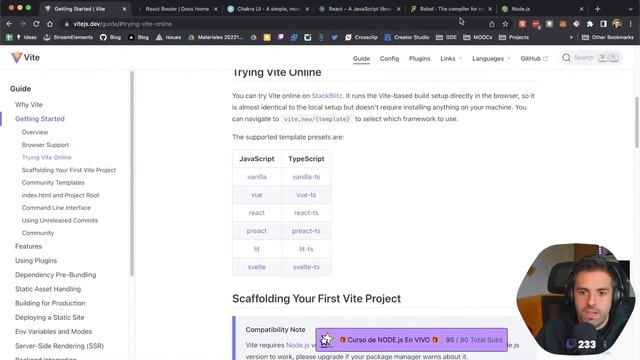Click the site lock icon

tap(67, 24)
